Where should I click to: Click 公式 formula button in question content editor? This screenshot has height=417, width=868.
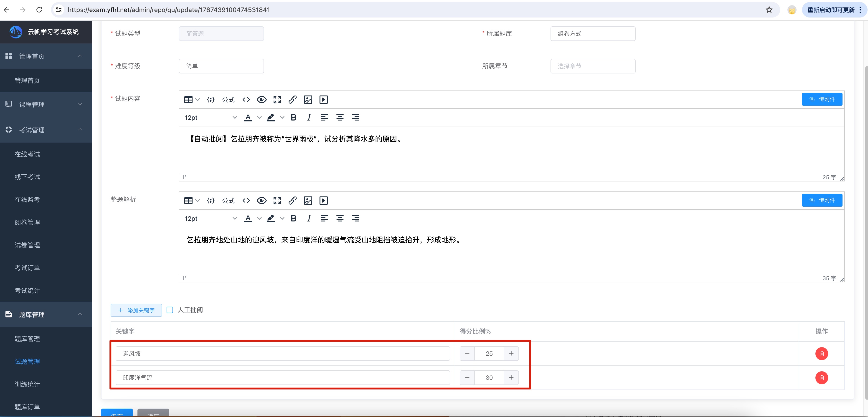click(x=228, y=100)
